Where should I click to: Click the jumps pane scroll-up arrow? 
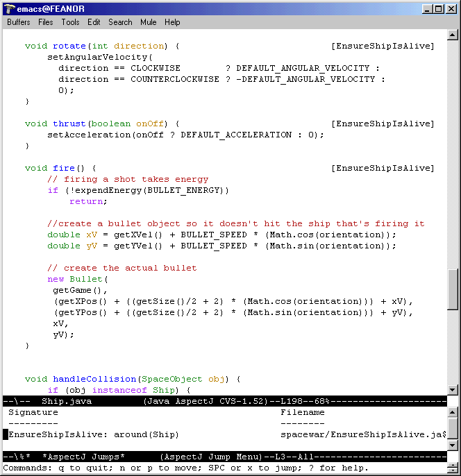[x=453, y=413]
